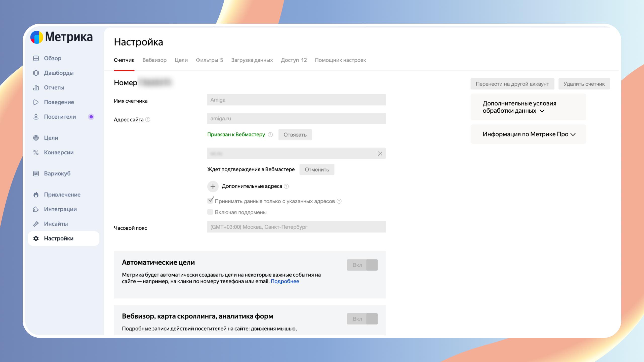Open Инсайты in the sidebar
The image size is (644, 362).
(56, 224)
